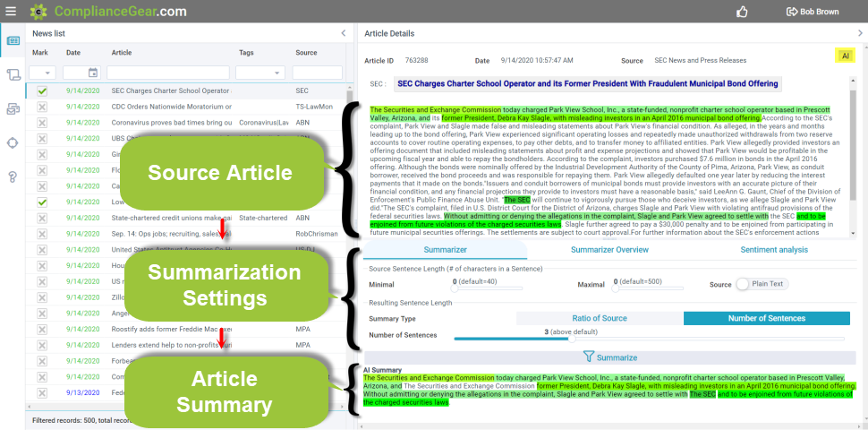
Task: Click the Bob Brown logout icon
Action: [792, 12]
